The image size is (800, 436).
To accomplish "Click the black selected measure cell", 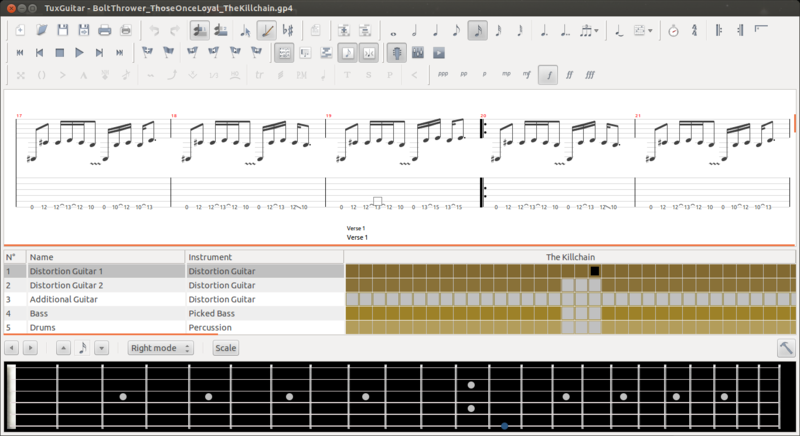I will (x=594, y=271).
